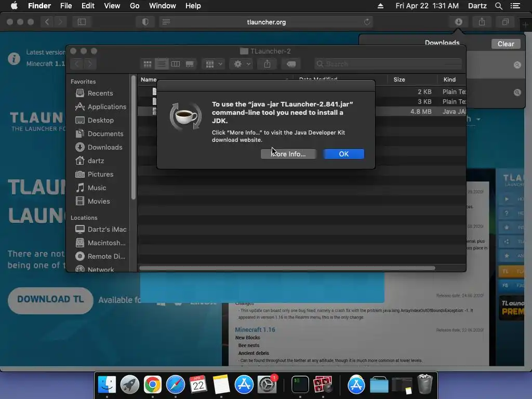Open System Preferences from the Dock
This screenshot has width=532, height=399.
(x=267, y=385)
